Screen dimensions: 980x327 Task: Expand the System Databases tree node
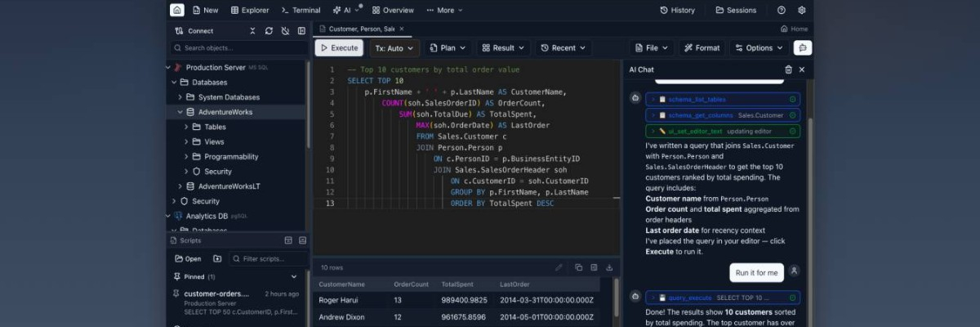coord(180,97)
